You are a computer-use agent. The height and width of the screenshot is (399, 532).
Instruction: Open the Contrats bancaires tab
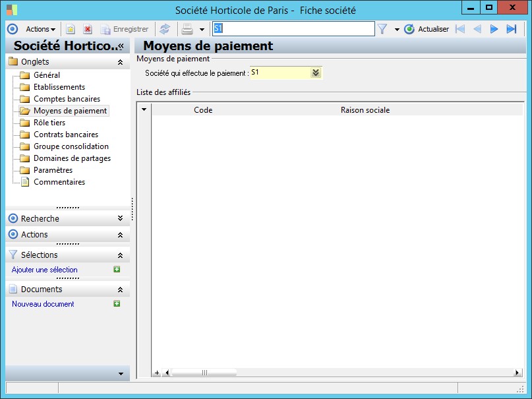point(66,135)
